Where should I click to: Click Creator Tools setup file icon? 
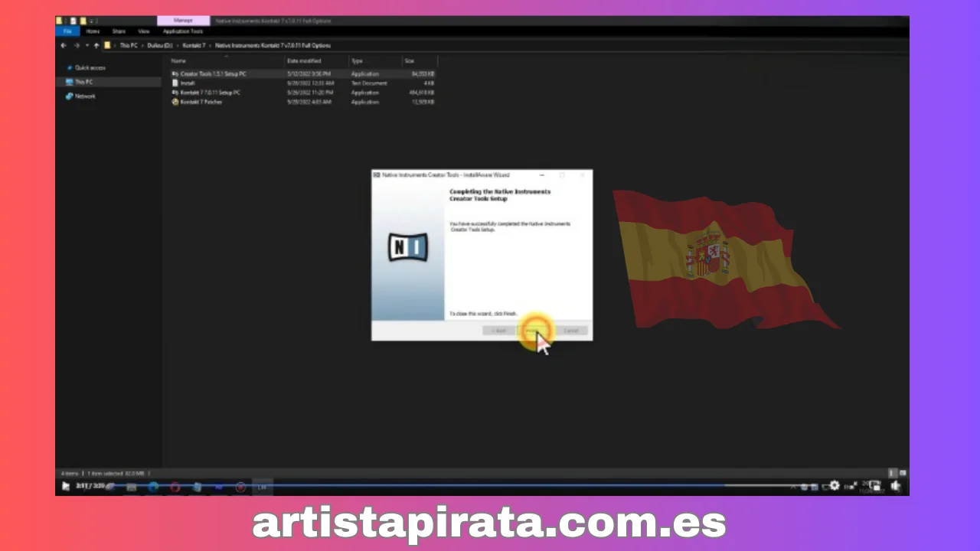(175, 74)
